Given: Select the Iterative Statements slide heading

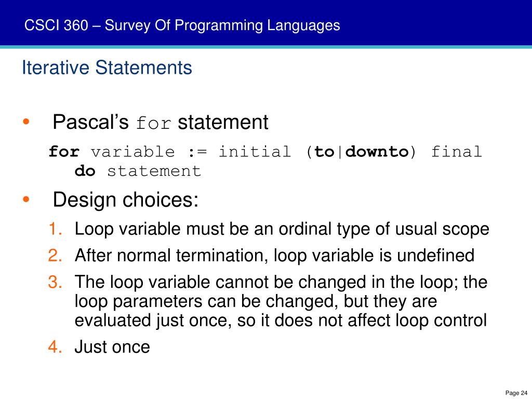Looking at the screenshot, I should coord(107,67).
